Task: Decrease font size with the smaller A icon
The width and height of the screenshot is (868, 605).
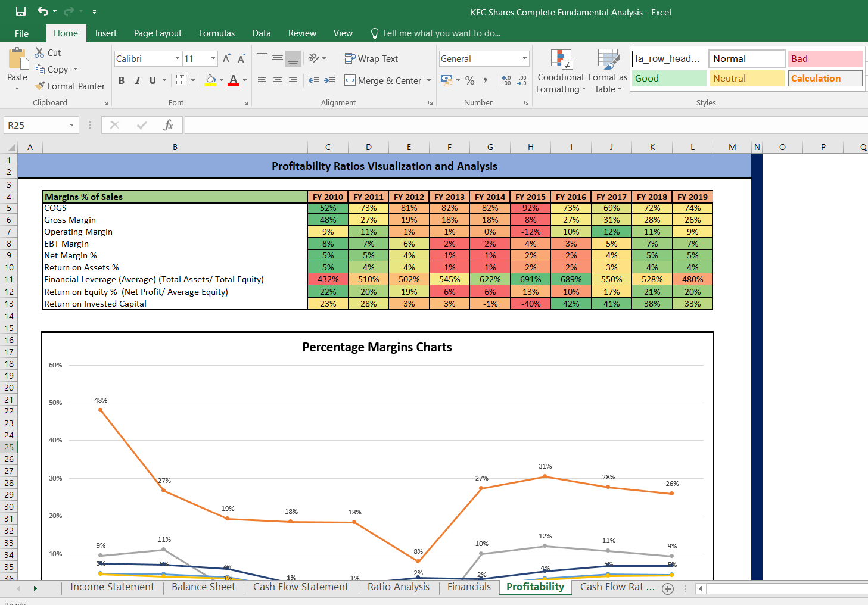Action: pos(241,58)
